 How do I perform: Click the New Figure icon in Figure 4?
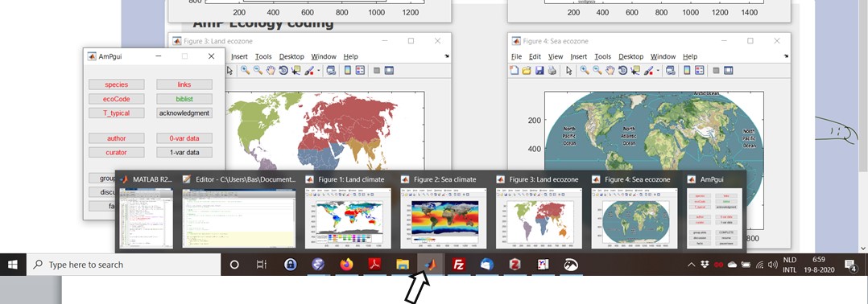point(514,71)
